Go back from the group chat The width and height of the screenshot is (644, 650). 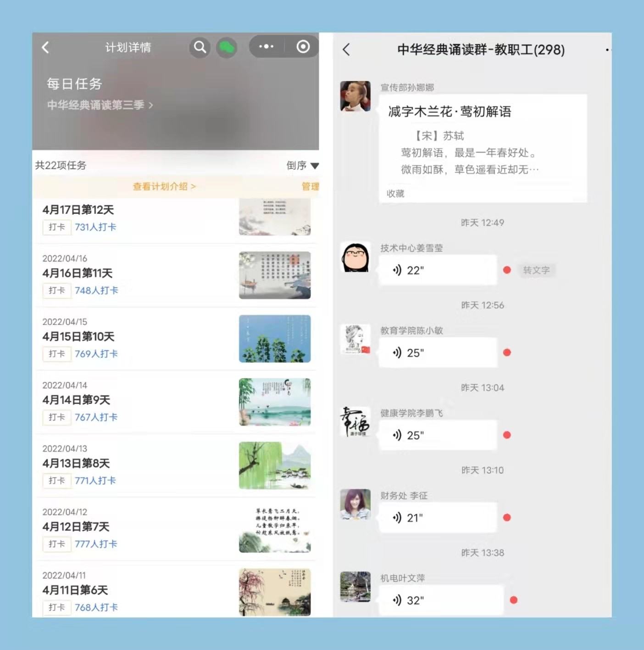(347, 50)
